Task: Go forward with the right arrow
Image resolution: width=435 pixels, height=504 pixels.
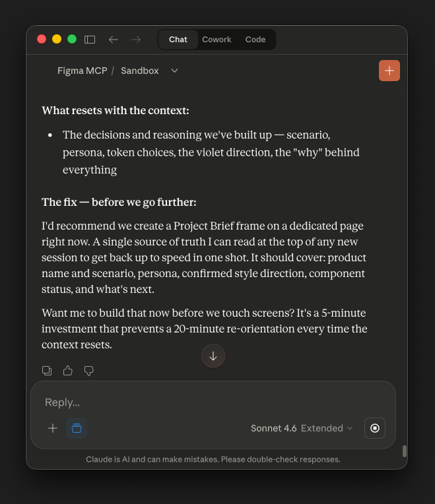Action: pos(136,40)
